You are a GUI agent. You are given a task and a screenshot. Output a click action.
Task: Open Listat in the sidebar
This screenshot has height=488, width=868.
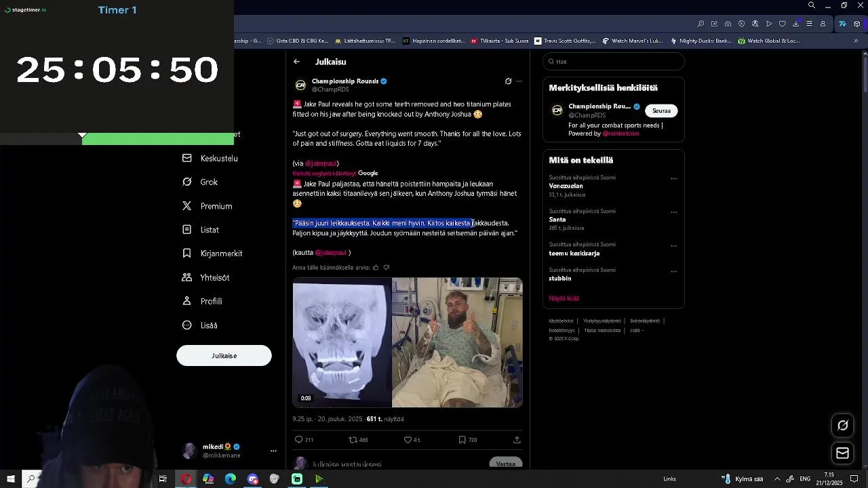pos(201,230)
